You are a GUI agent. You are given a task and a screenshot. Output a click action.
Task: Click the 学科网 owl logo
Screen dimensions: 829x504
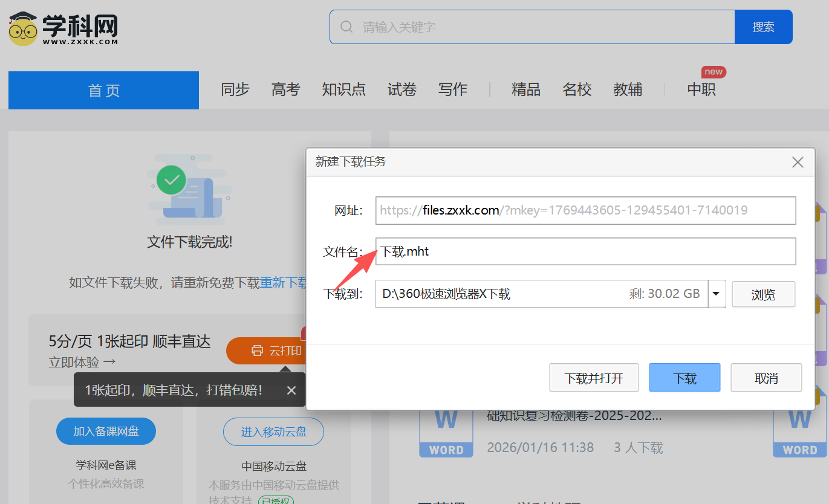[x=24, y=28]
